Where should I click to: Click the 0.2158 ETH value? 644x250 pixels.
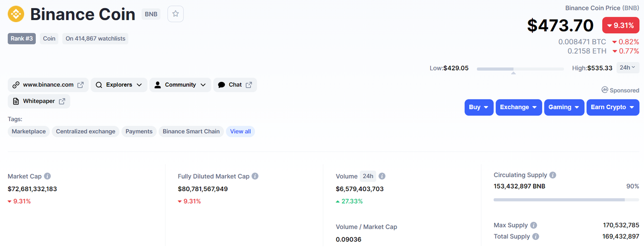587,51
